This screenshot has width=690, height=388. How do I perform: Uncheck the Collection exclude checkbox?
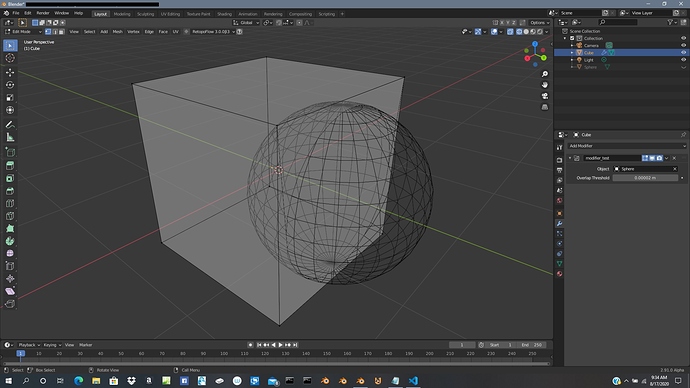click(572, 38)
